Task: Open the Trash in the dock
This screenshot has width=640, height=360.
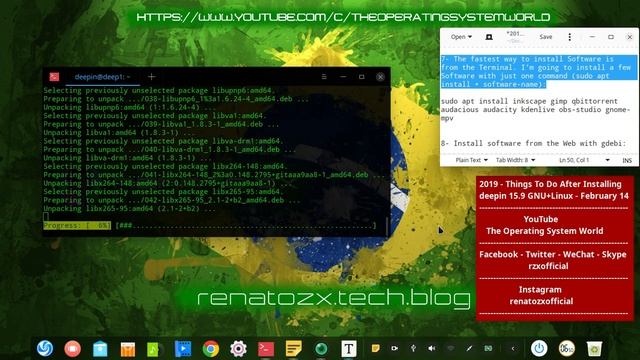Action: pos(594,349)
